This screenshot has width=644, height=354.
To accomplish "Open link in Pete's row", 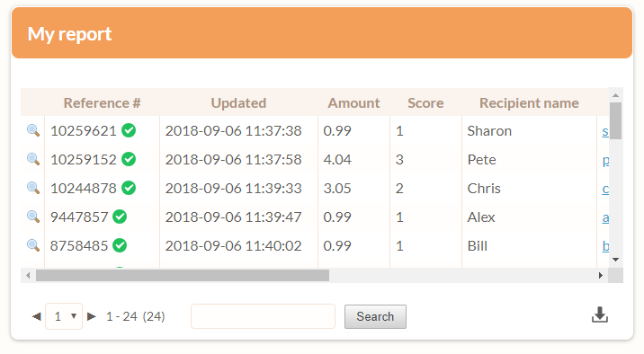I will (x=605, y=161).
